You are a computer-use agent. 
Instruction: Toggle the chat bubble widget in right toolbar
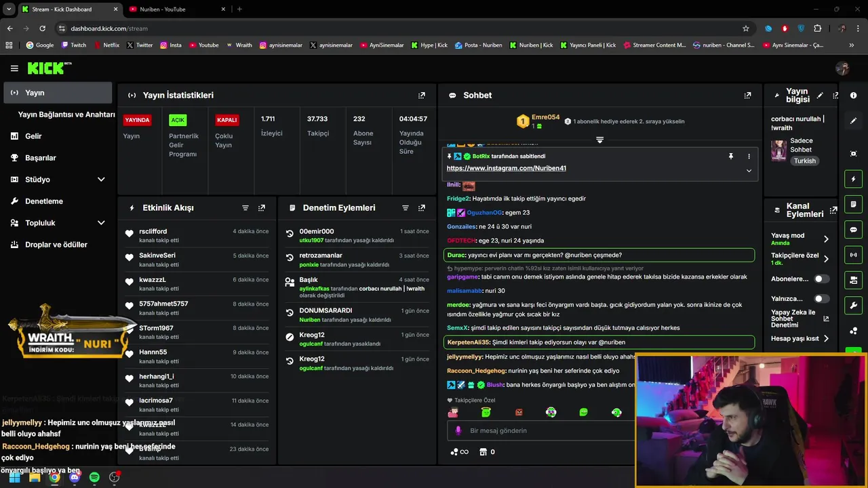point(853,230)
